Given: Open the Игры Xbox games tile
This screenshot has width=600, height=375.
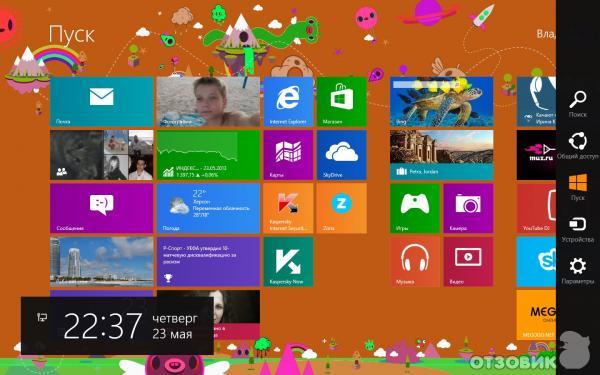Looking at the screenshot, I should [415, 208].
